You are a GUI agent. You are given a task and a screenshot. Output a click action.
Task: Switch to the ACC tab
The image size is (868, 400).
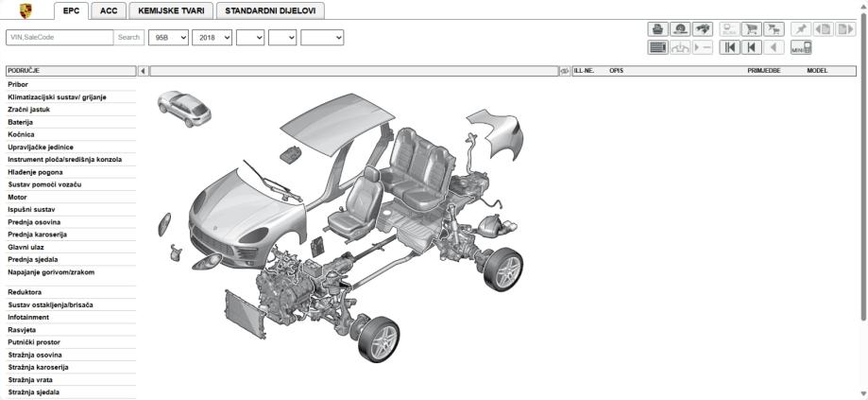(x=109, y=10)
